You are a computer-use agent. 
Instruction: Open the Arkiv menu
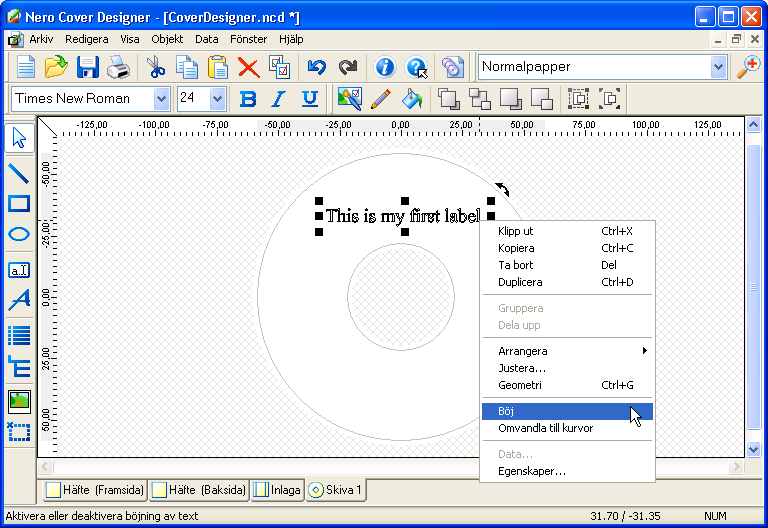pos(41,39)
